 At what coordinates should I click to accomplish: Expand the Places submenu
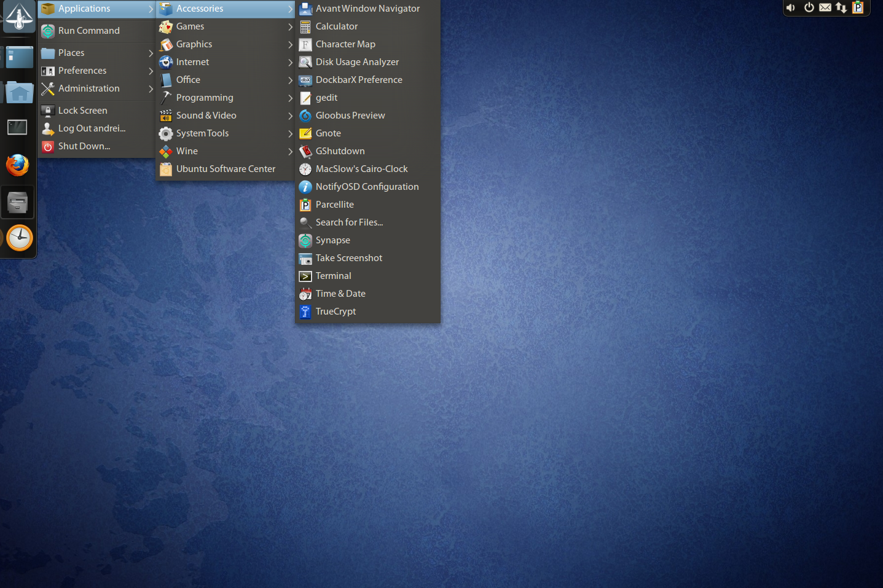pos(71,53)
